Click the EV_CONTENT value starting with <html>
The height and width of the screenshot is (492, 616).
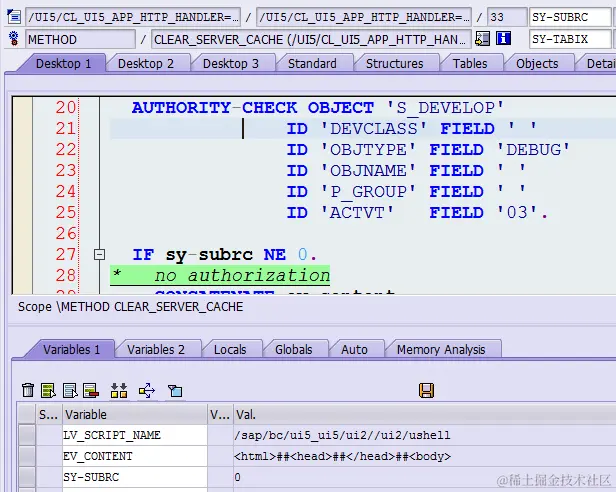pos(342,456)
